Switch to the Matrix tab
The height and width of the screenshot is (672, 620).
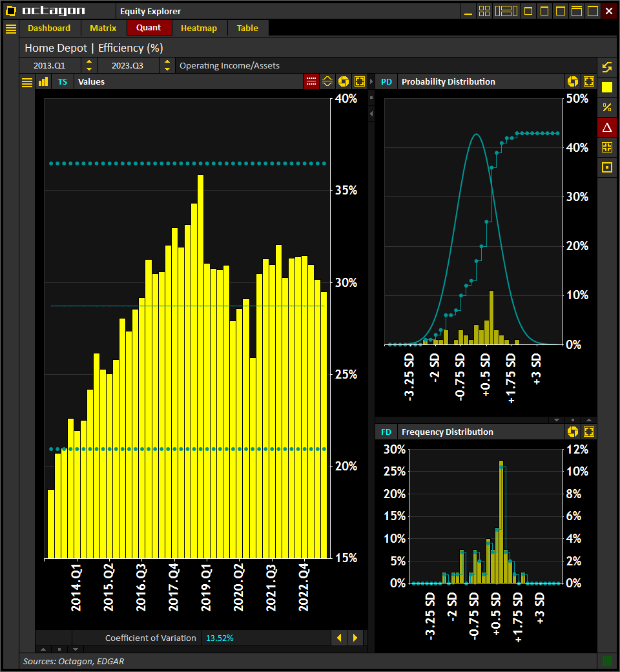(103, 28)
